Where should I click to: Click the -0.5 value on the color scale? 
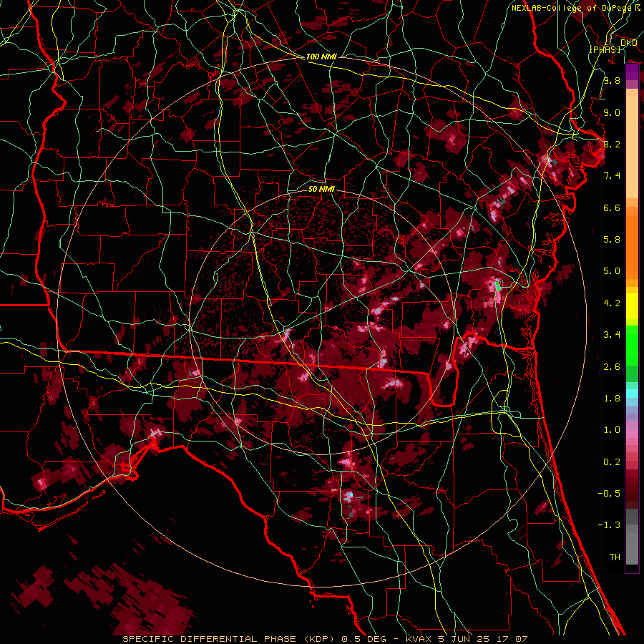tap(609, 494)
